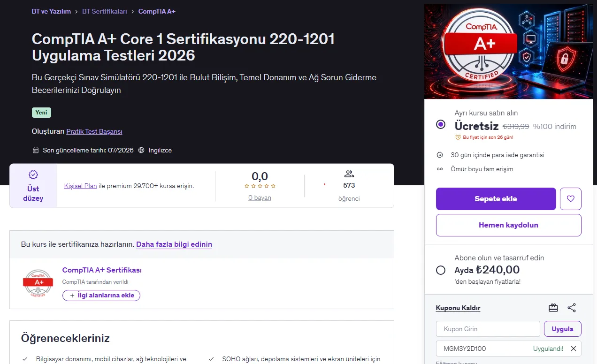Click the students people icon
This screenshot has width=597, height=364.
[349, 174]
